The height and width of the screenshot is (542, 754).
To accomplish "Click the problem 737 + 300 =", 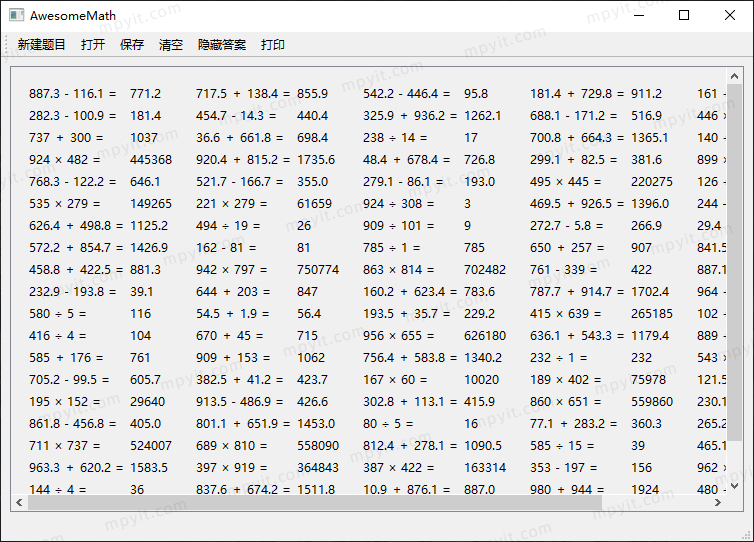I will point(66,138).
